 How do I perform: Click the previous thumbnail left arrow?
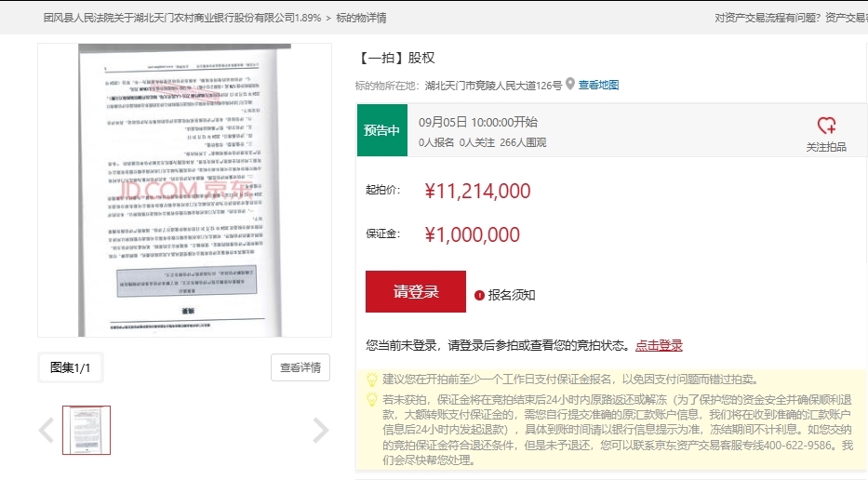tap(47, 430)
